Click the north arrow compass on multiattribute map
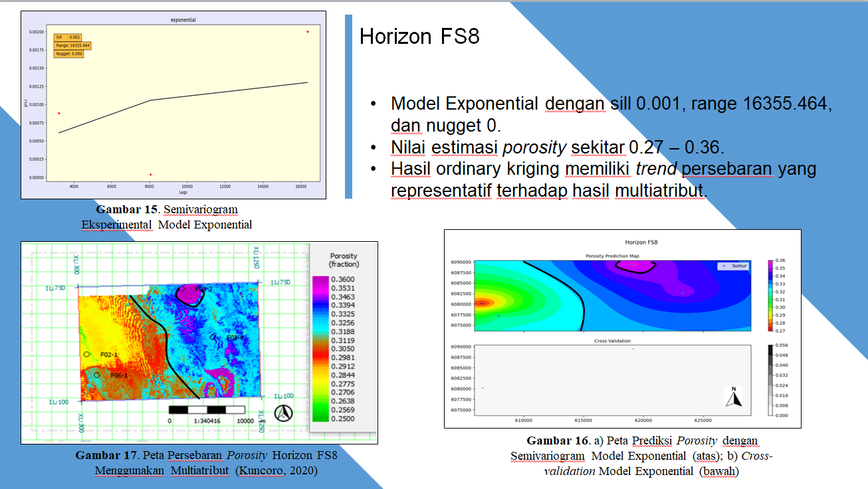 [284, 413]
